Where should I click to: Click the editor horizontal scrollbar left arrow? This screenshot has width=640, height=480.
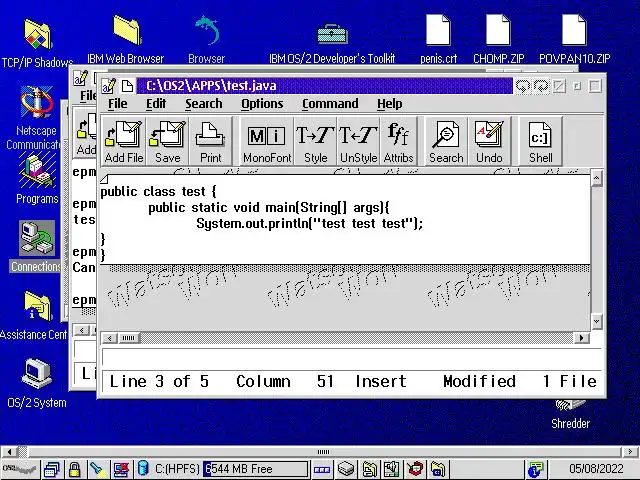click(x=109, y=338)
